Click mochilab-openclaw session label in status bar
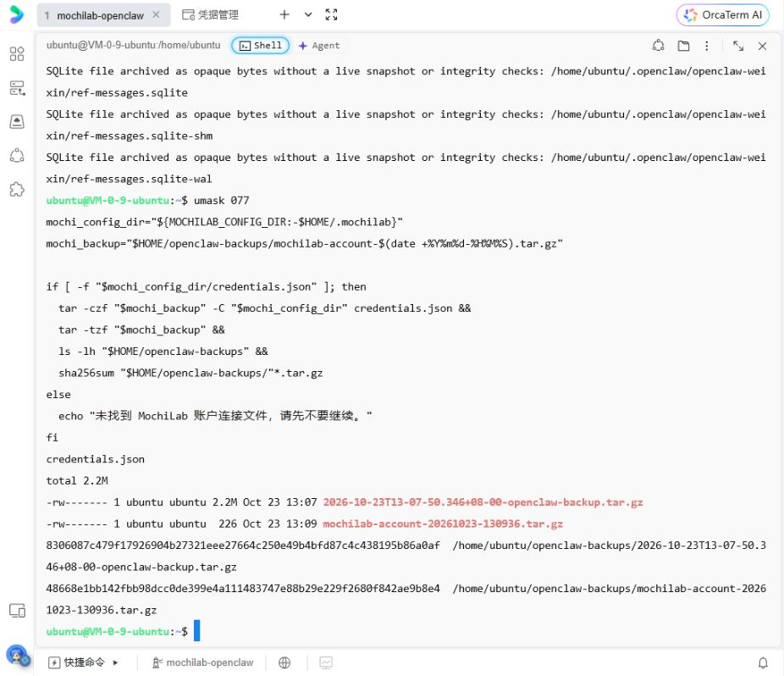The width and height of the screenshot is (784, 676). point(203,662)
